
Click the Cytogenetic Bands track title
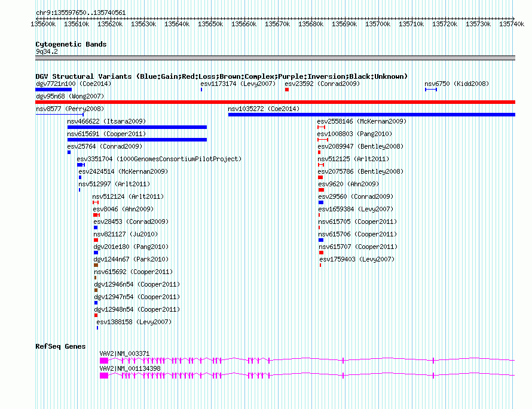click(71, 44)
